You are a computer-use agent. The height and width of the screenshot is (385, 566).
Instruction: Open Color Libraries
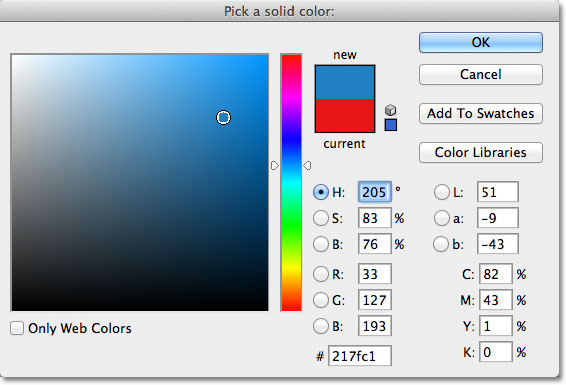pyautogui.click(x=480, y=152)
